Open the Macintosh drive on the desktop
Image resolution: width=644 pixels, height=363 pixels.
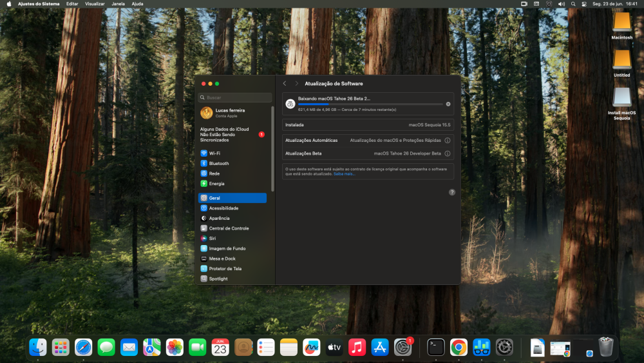622,26
